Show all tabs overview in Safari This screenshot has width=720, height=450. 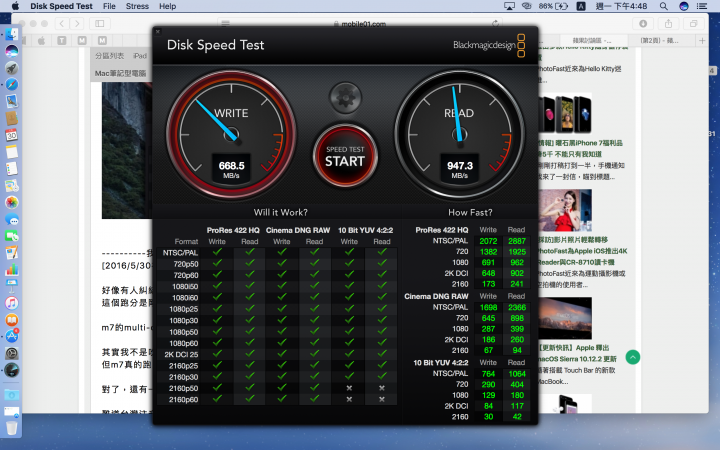(x=693, y=23)
